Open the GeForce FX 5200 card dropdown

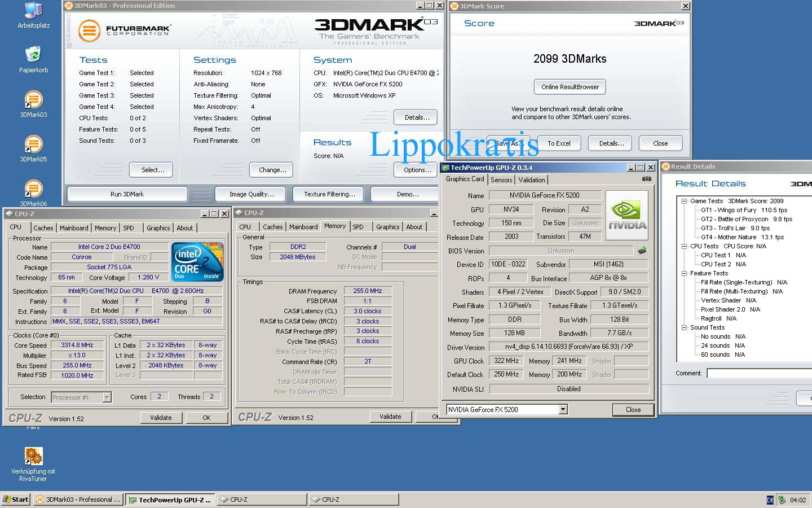coord(563,409)
